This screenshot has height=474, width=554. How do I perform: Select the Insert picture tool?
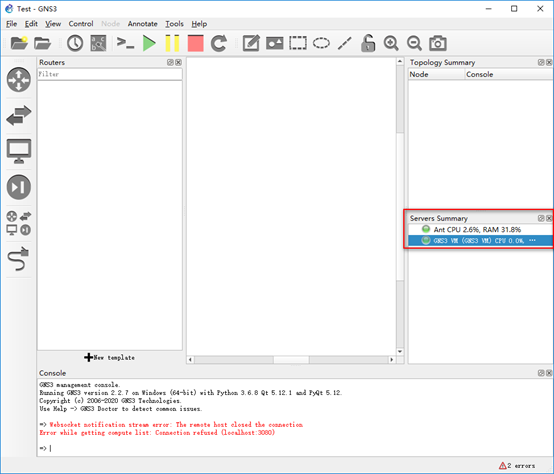[x=275, y=43]
